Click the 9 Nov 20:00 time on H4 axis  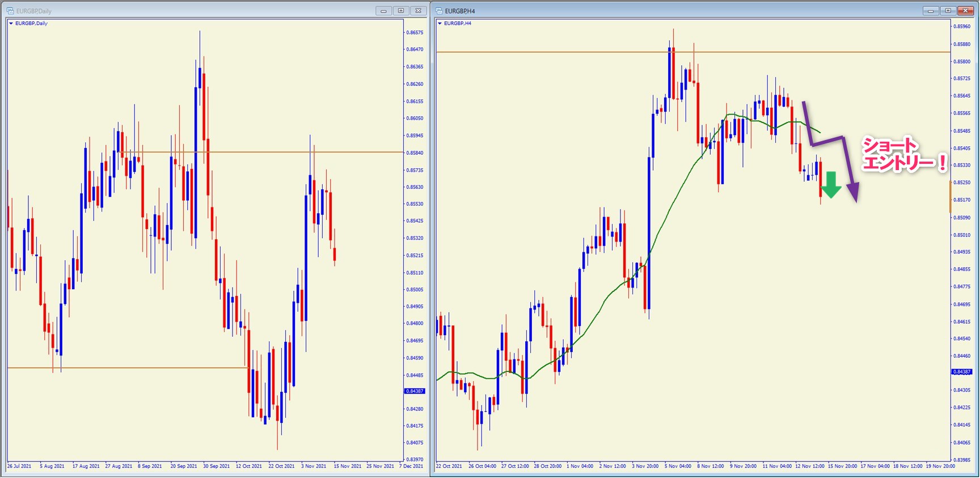pyautogui.click(x=744, y=466)
